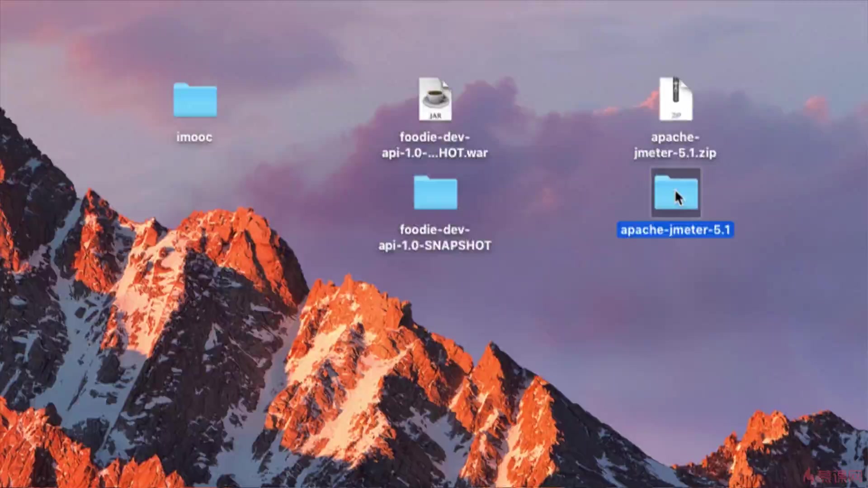Click the HOT.war filename text line
The height and width of the screenshot is (488, 868).
(434, 153)
